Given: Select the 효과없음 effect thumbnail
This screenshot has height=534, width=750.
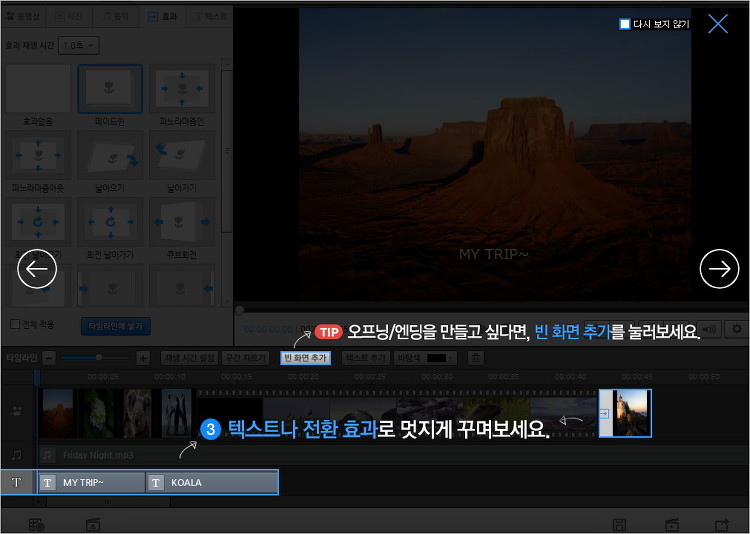Looking at the screenshot, I should (38, 89).
